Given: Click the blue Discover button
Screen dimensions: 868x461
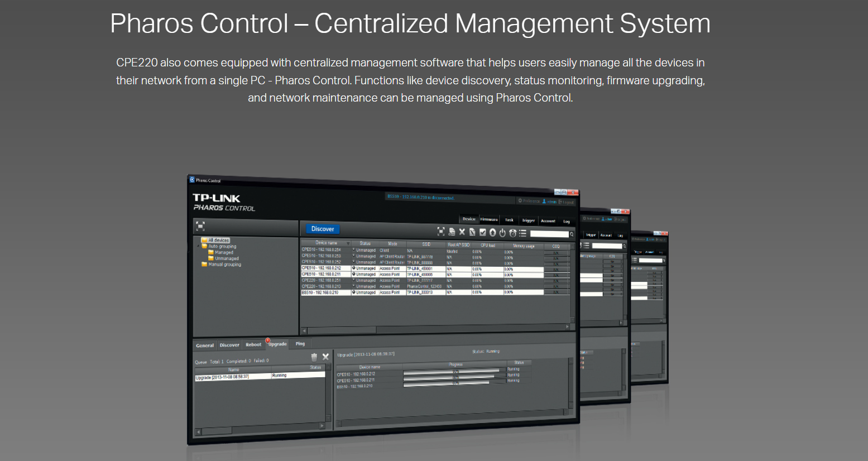Looking at the screenshot, I should pos(322,229).
